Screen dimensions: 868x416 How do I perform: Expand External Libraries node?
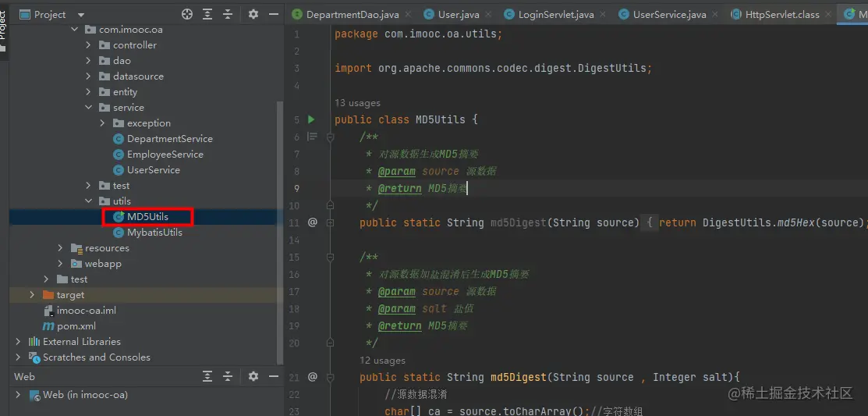point(19,342)
